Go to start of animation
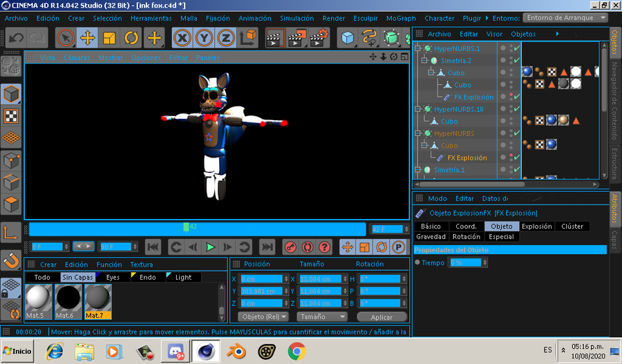622x364 pixels. coord(153,247)
